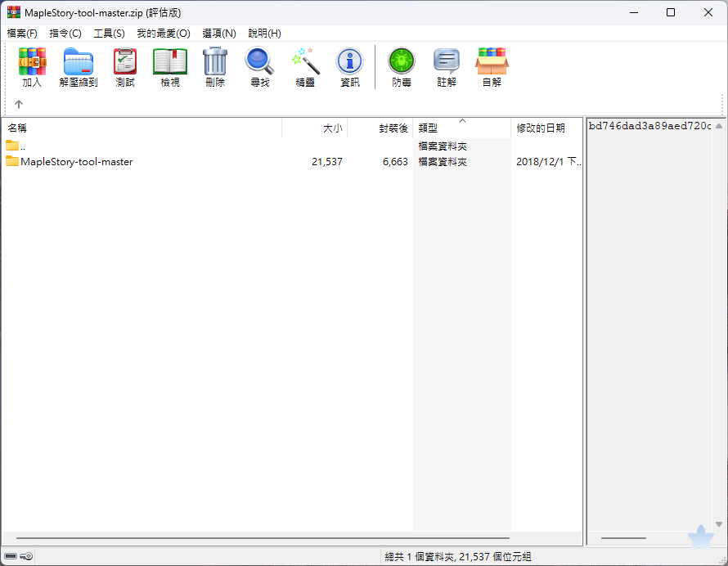This screenshot has width=728, height=566.
Task: Select the '..' parent folder entry
Action: pyautogui.click(x=23, y=146)
